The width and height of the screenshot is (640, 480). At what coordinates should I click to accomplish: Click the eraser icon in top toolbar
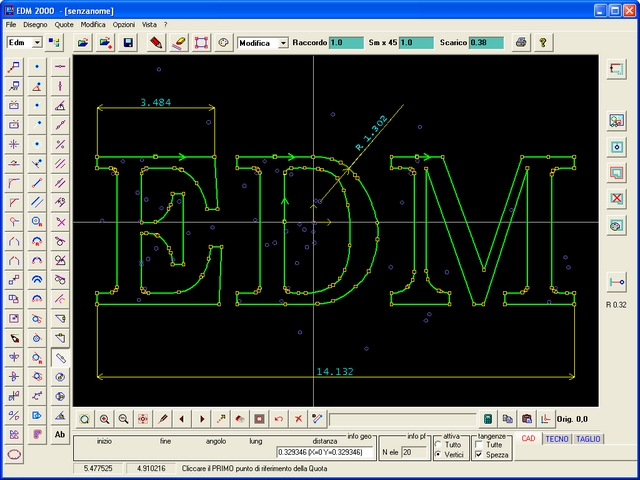click(179, 42)
